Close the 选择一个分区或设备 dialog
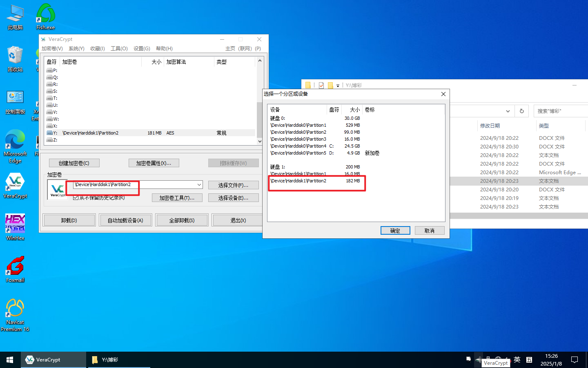This screenshot has width=588, height=368. point(443,94)
